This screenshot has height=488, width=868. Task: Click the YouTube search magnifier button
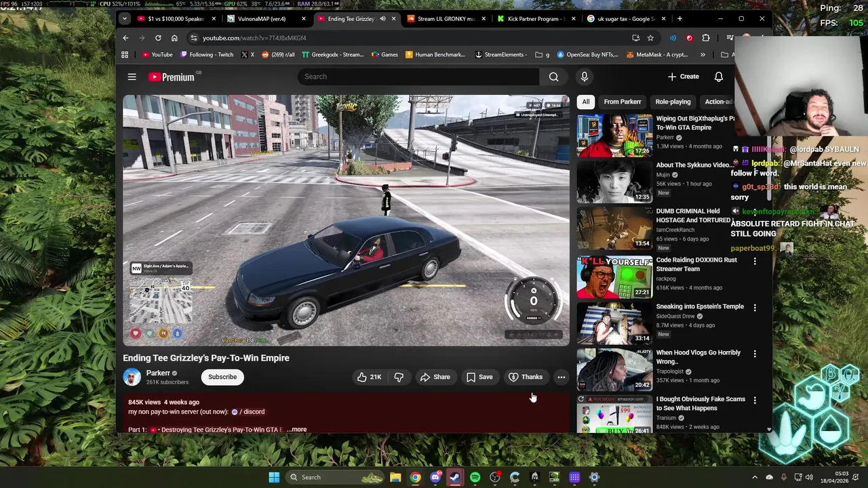point(554,77)
